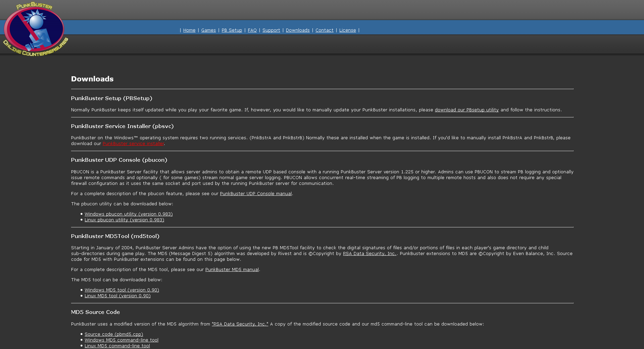Click the 'MD5 Source Code' heading
Viewport: 644px width, 349px height.
click(96, 312)
